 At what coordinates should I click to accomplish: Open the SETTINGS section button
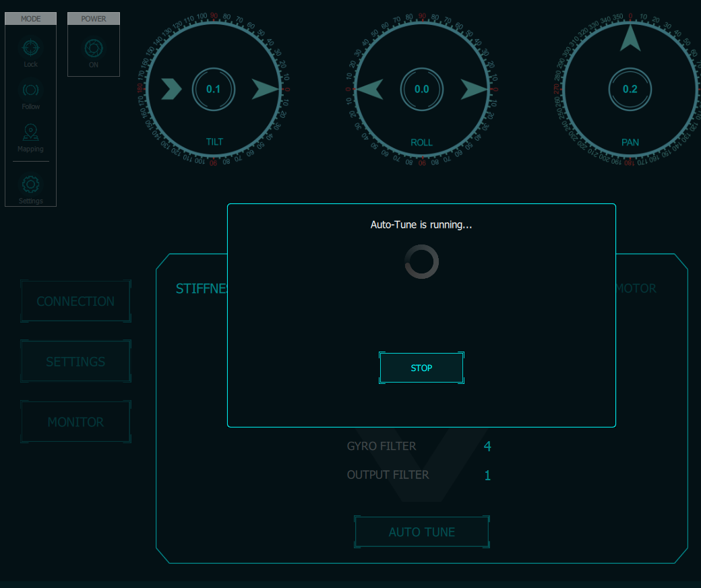[x=75, y=362]
